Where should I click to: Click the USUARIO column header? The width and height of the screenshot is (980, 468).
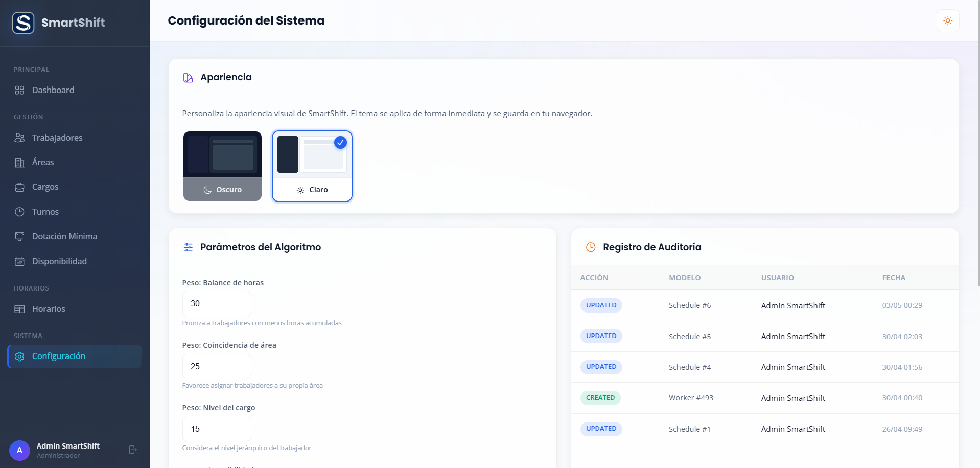(x=777, y=278)
